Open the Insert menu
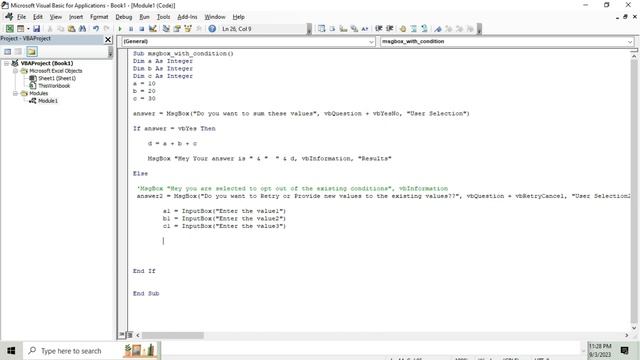 click(x=76, y=17)
